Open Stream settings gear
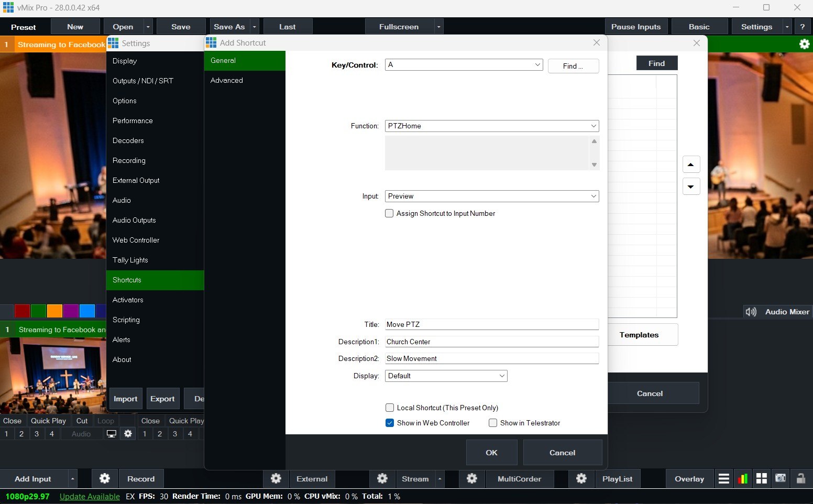 tap(382, 478)
